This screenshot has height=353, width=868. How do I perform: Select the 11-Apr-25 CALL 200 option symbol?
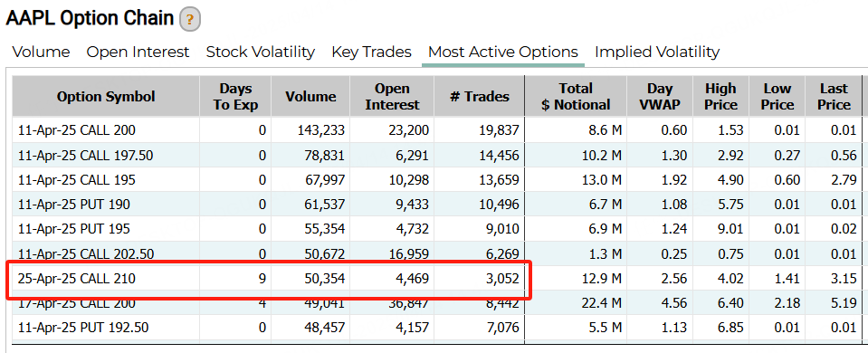pos(76,130)
